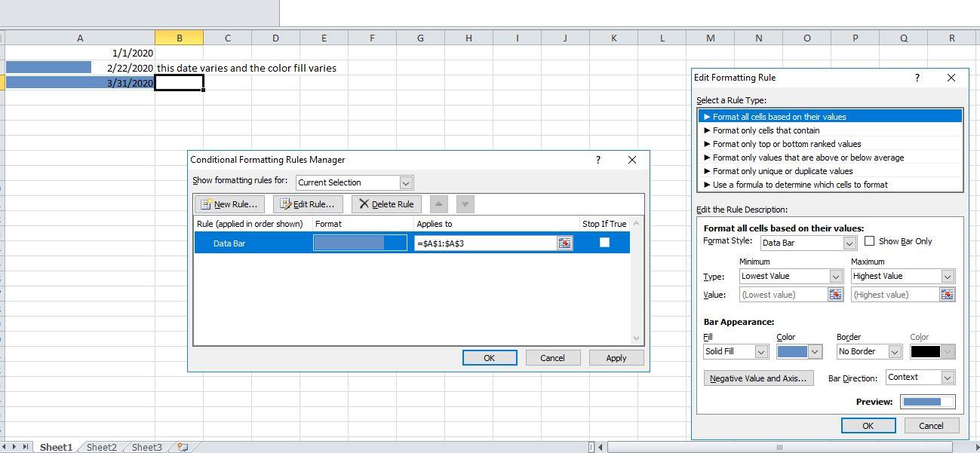Click the insert new worksheet tab icon
Screen dimensions: 980x453
(x=182, y=447)
